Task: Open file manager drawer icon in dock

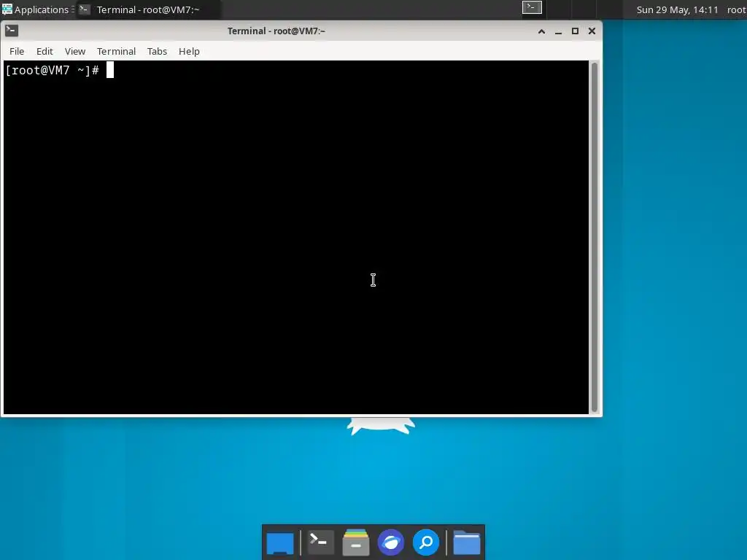Action: (356, 542)
